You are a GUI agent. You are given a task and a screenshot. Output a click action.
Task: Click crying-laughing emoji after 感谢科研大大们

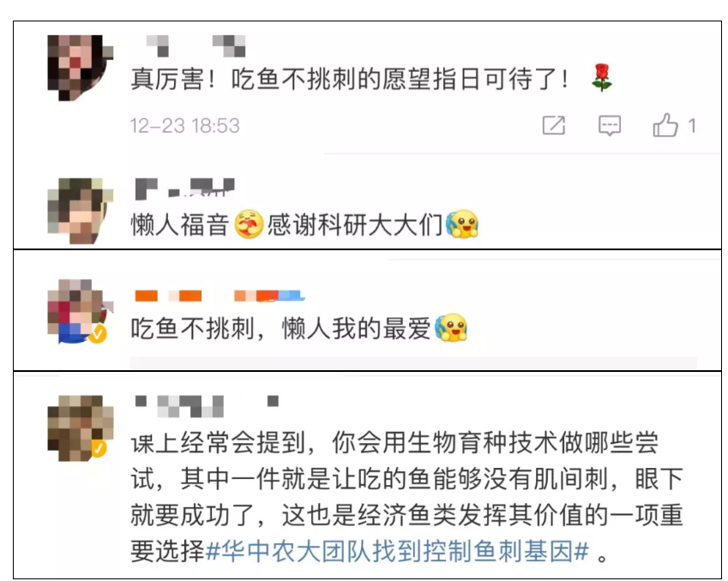[462, 225]
